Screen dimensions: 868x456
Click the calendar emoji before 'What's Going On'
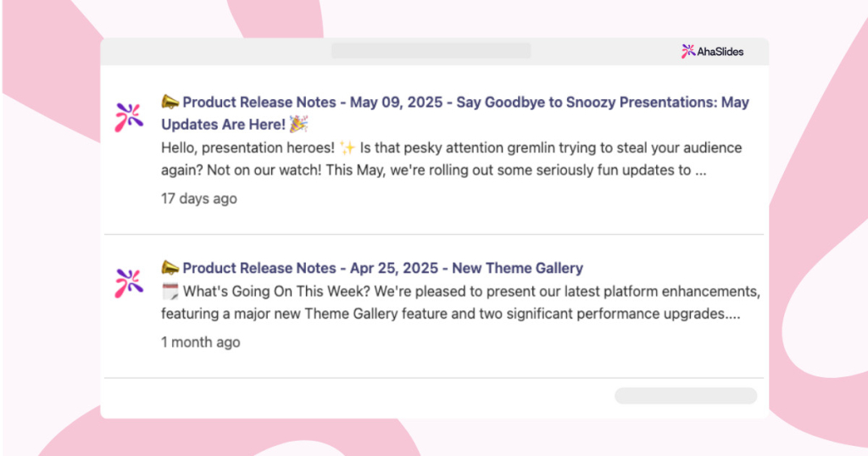(x=170, y=292)
